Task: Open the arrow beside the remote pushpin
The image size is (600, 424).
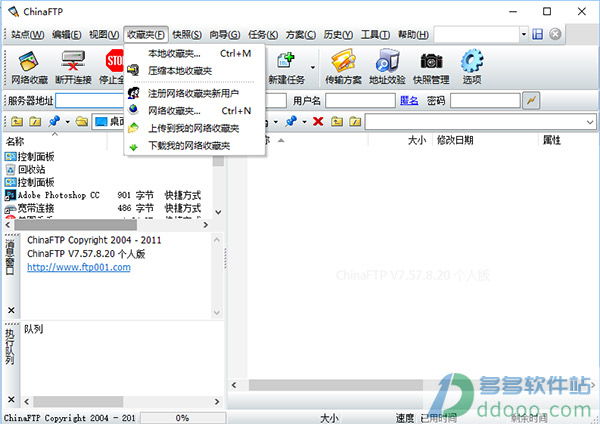Action: [x=305, y=122]
